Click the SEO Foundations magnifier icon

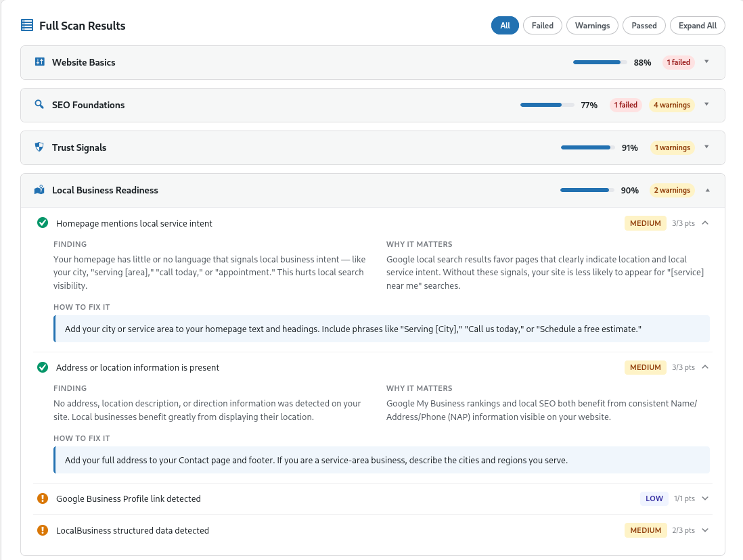(39, 104)
